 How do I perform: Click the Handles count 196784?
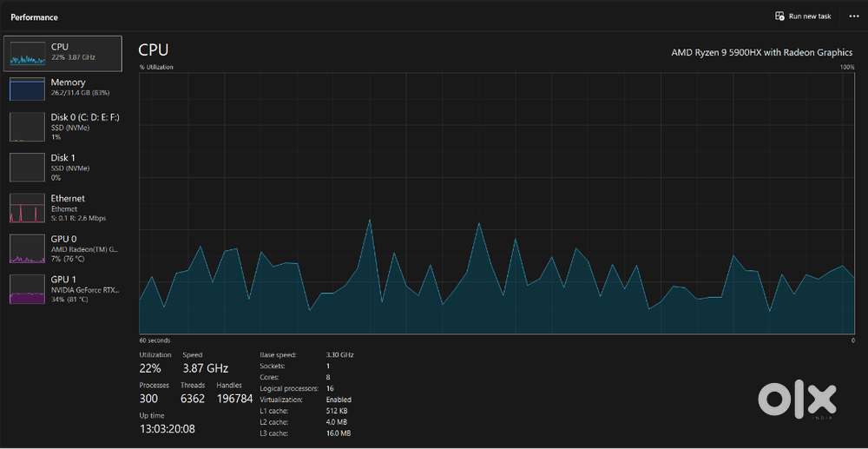click(x=234, y=398)
